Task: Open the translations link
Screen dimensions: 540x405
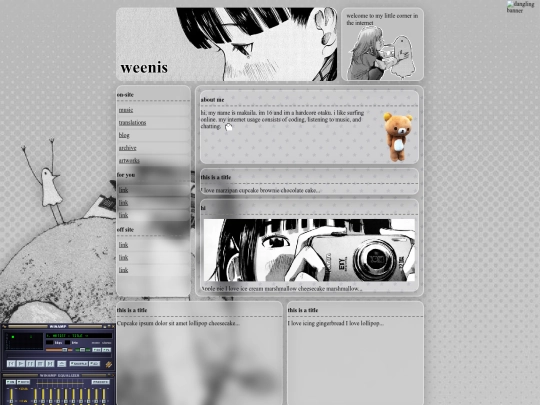Action: [x=132, y=123]
